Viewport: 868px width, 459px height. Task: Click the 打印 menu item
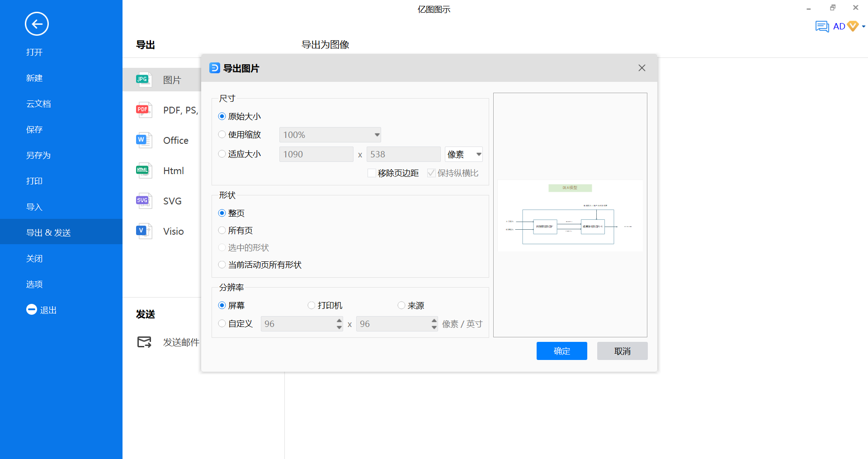34,181
